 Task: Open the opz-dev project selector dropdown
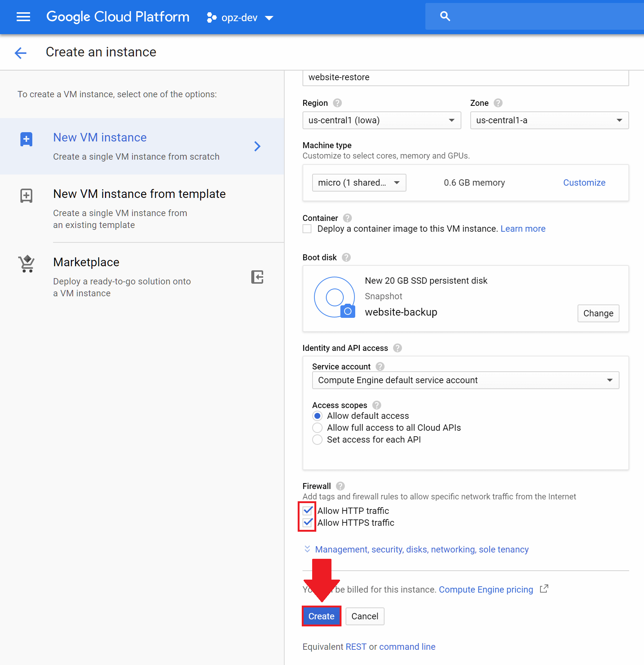coord(240,17)
